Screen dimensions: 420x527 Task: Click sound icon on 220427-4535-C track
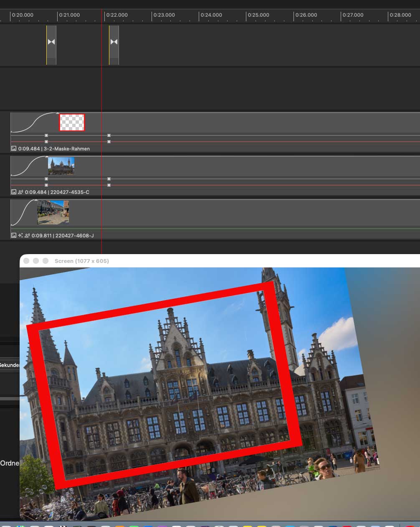(20, 192)
